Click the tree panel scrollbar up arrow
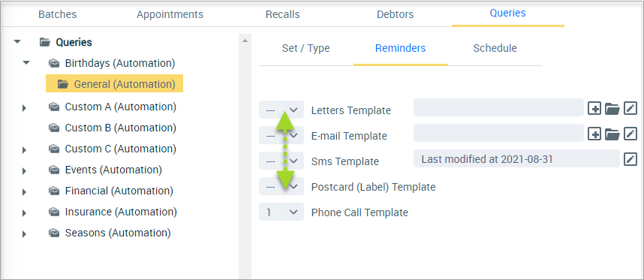This screenshot has width=644, height=280. click(x=245, y=41)
